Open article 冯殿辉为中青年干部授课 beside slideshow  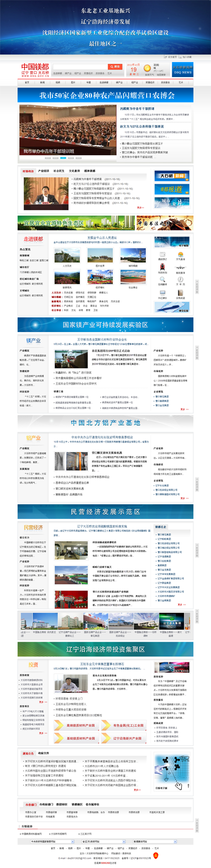pyautogui.click(x=137, y=109)
